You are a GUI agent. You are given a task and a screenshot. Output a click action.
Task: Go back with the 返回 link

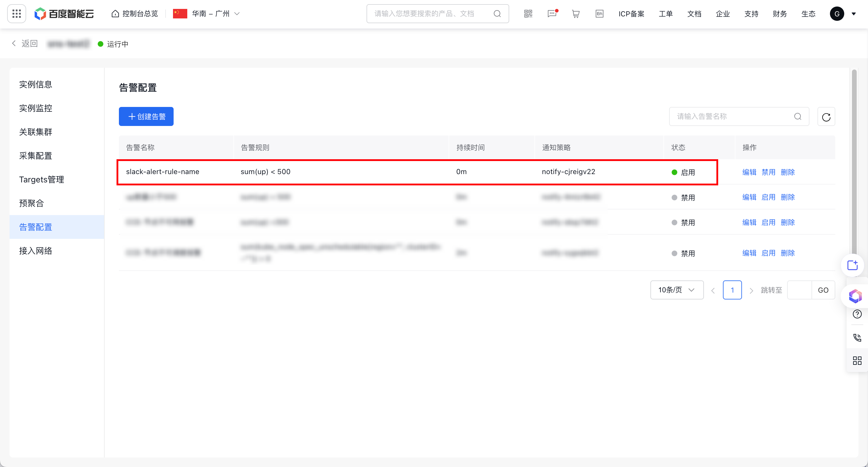[x=25, y=43]
